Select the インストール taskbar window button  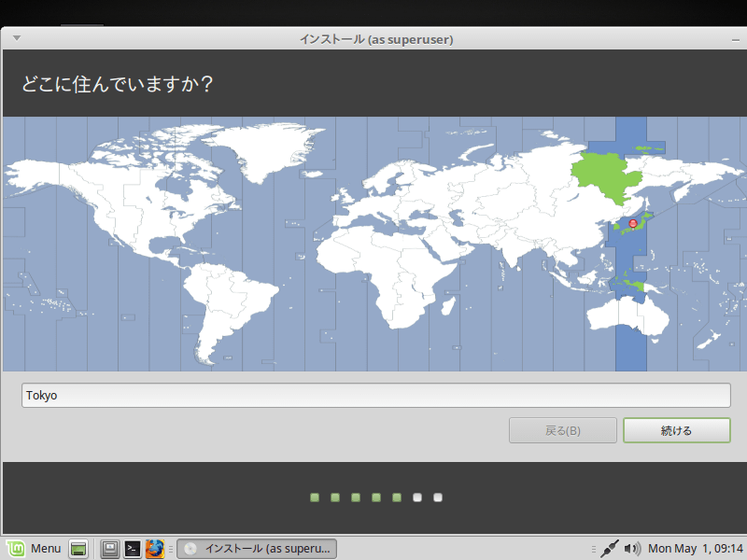[257, 549]
